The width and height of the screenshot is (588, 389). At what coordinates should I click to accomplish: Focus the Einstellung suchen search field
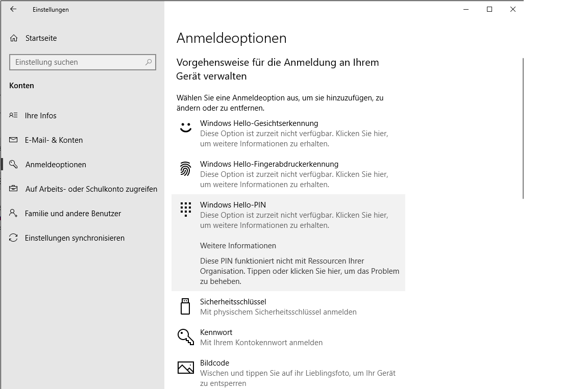click(83, 62)
